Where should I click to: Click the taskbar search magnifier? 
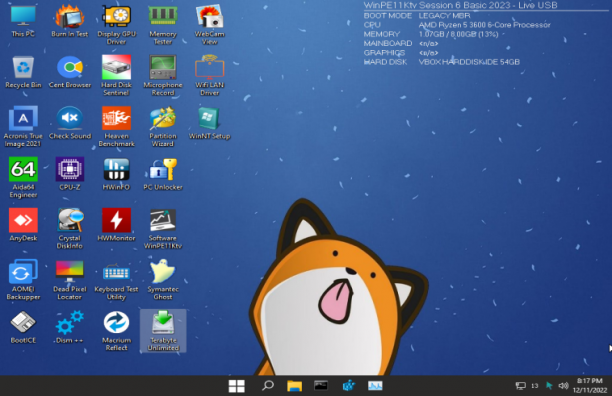(268, 386)
